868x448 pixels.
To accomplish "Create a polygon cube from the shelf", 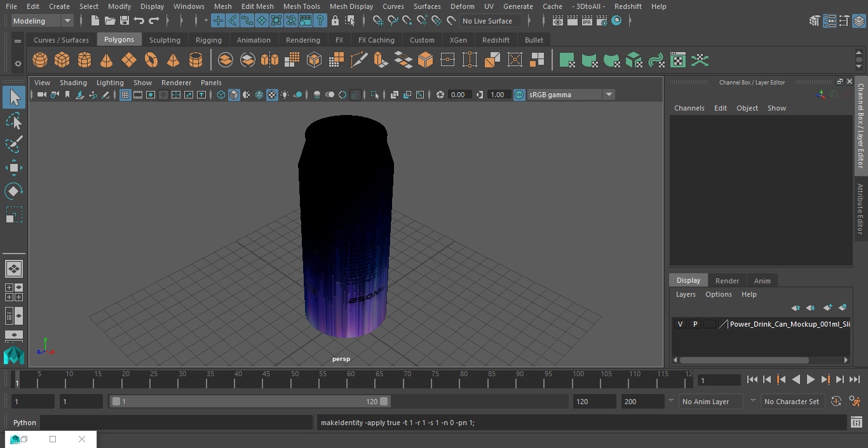I will (62, 60).
